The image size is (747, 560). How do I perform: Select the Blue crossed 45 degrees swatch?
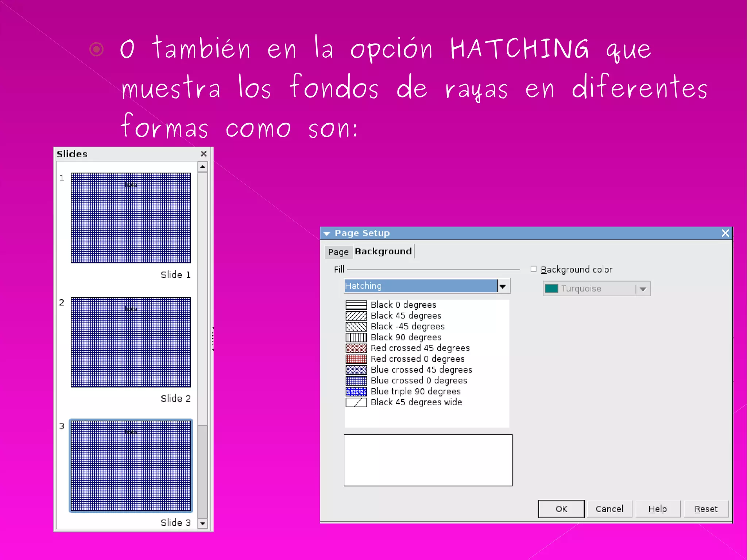coord(356,370)
